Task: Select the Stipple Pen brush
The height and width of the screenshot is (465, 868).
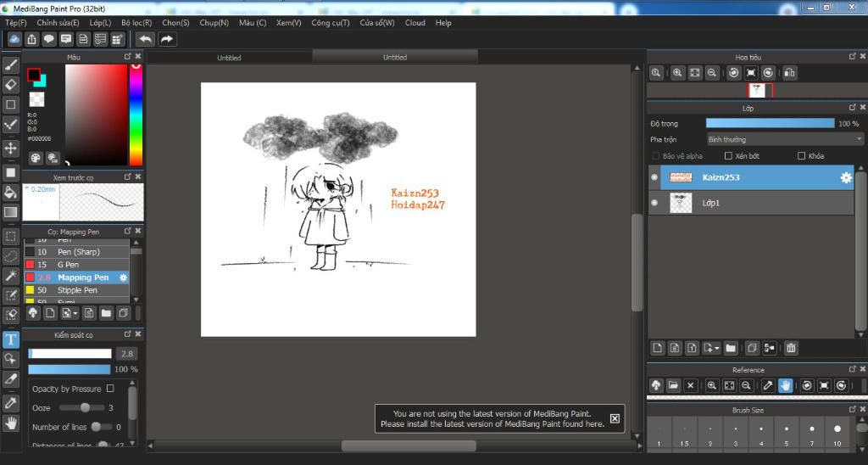Action: (76, 290)
